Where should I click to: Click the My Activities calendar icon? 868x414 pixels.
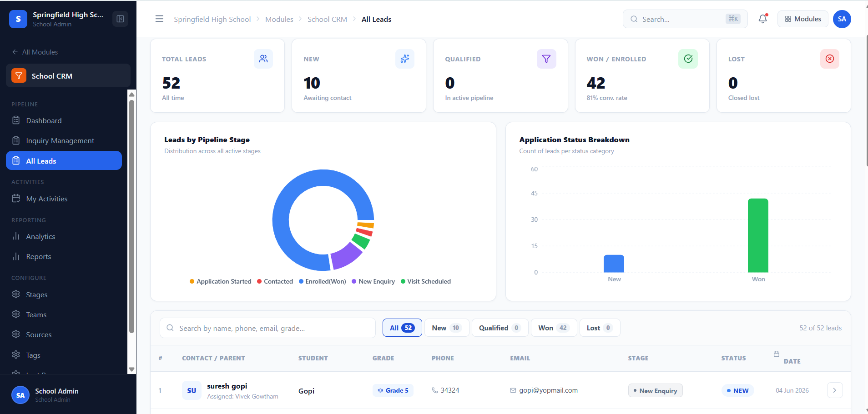click(16, 199)
